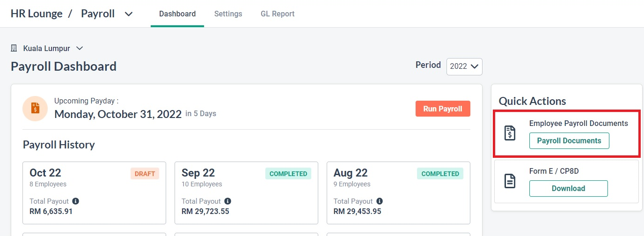This screenshot has width=644, height=236.
Task: Click info icon beside Oct 22 Total Payout
Action: coord(76,201)
